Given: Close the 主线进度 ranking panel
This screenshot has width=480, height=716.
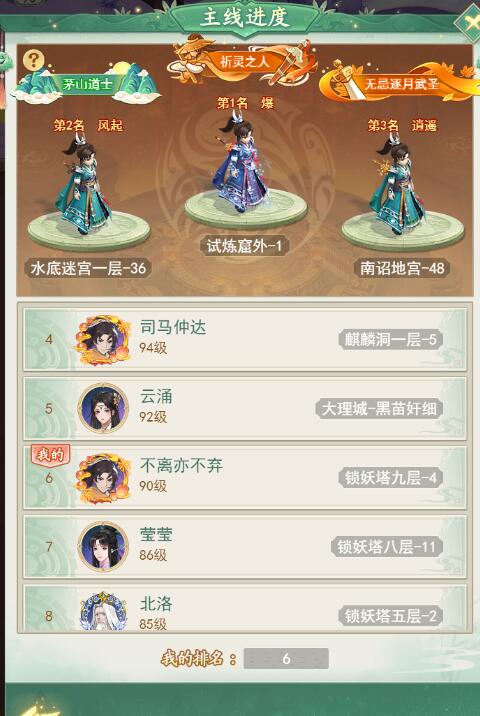Looking at the screenshot, I should (x=469, y=22).
